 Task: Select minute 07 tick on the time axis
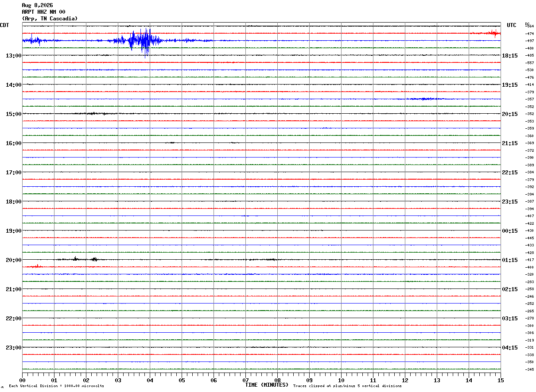click(245, 380)
